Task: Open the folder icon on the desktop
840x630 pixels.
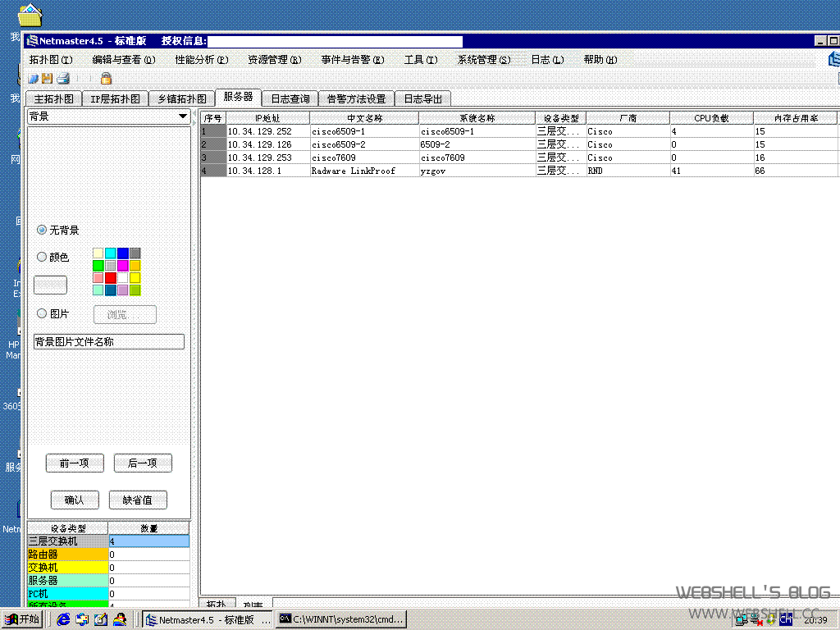Action: 30,15
